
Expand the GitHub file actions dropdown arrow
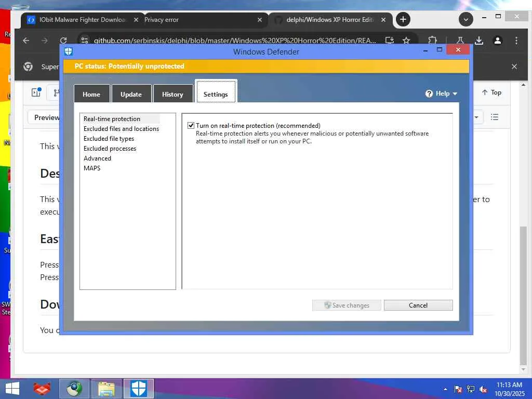click(476, 117)
